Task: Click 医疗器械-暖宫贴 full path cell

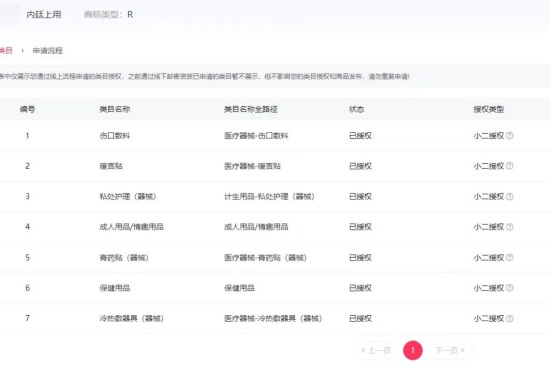Action: (x=253, y=166)
